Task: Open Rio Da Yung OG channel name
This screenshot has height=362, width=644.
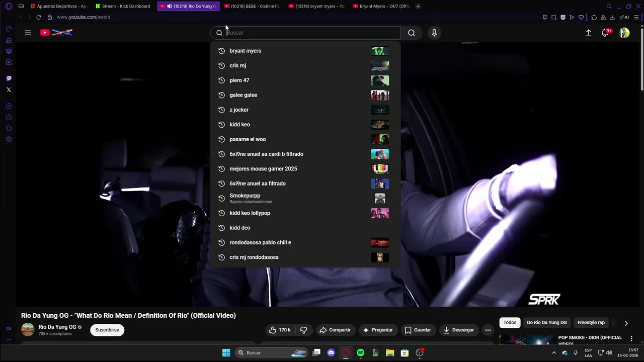Action: point(57,327)
